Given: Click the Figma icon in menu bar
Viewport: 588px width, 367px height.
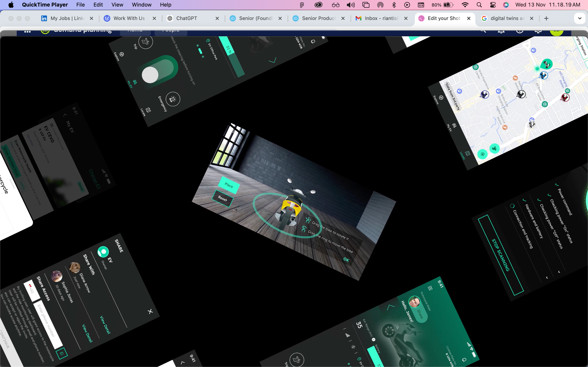Looking at the screenshot, I should coord(302,5).
